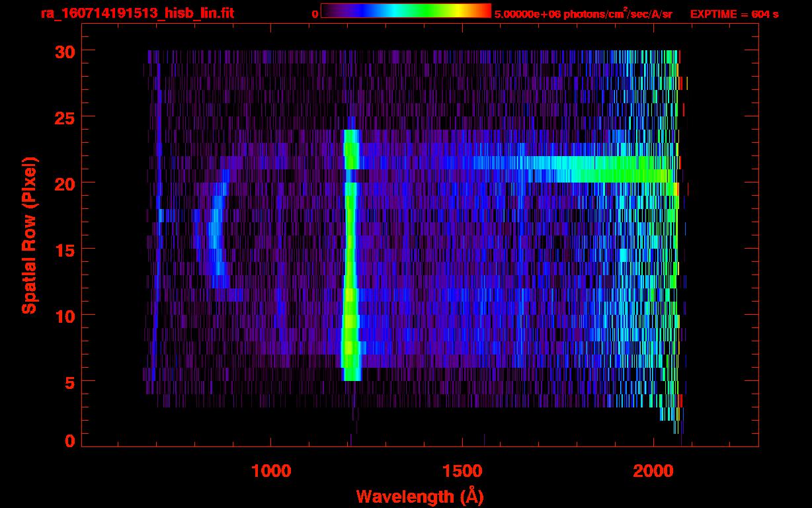Click the color bar minimum label 0

[x=315, y=14]
